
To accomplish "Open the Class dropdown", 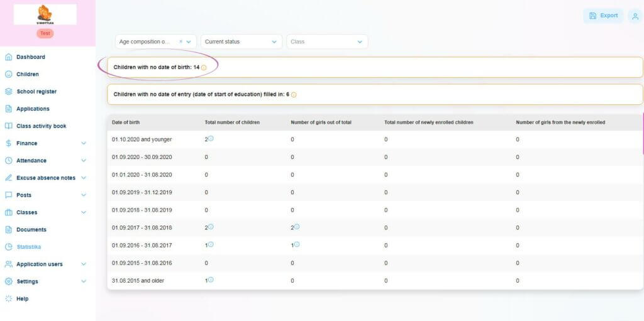I will coord(327,41).
